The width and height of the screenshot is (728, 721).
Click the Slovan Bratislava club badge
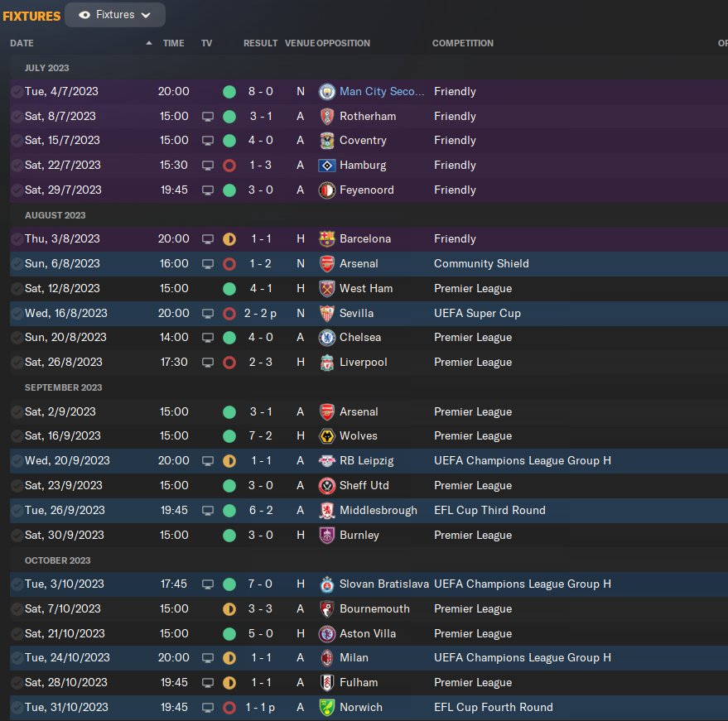(327, 584)
